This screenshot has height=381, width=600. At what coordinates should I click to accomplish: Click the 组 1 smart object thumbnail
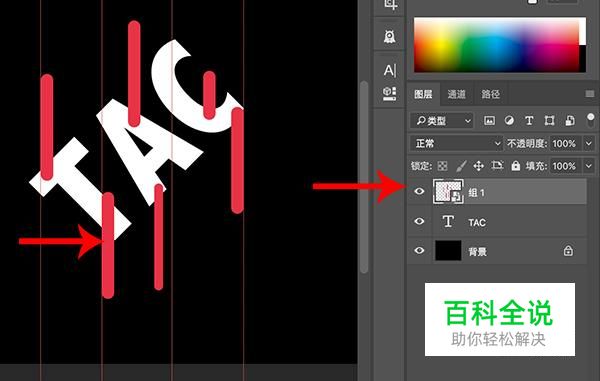448,191
